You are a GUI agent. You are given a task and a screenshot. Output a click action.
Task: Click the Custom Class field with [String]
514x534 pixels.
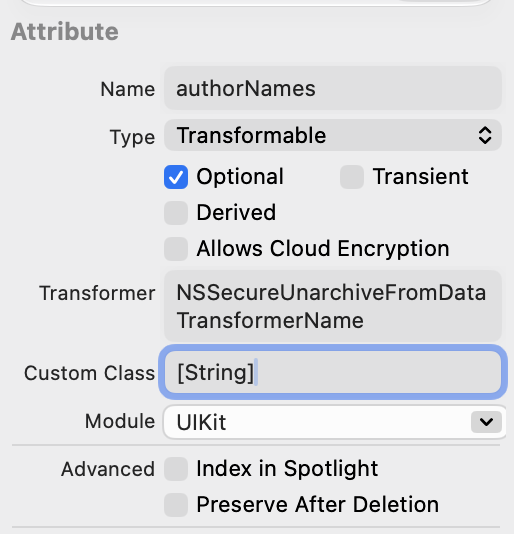tap(333, 372)
